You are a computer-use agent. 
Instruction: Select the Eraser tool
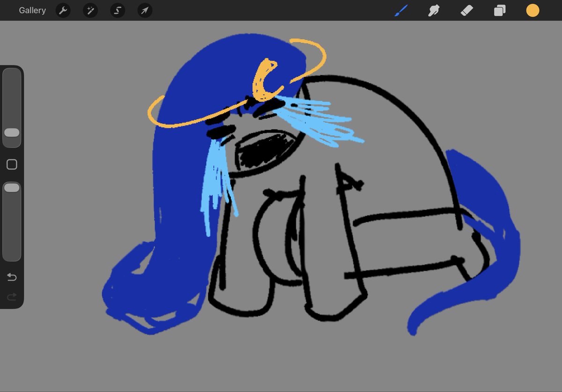(x=467, y=10)
